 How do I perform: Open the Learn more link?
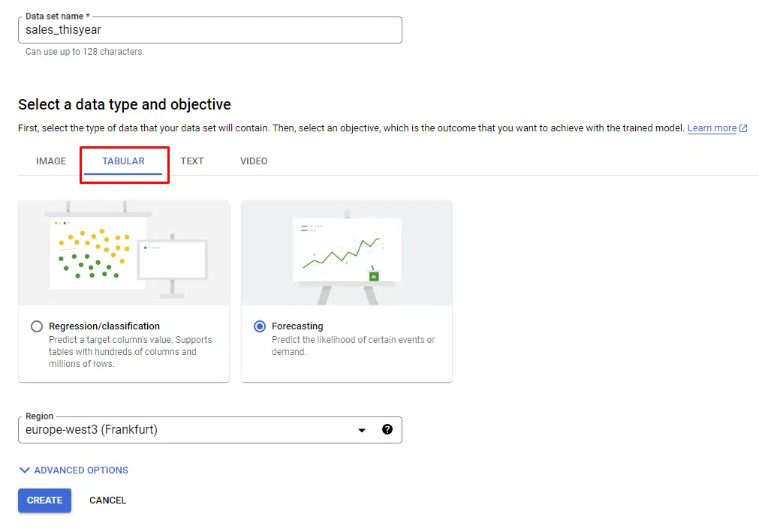(x=712, y=128)
